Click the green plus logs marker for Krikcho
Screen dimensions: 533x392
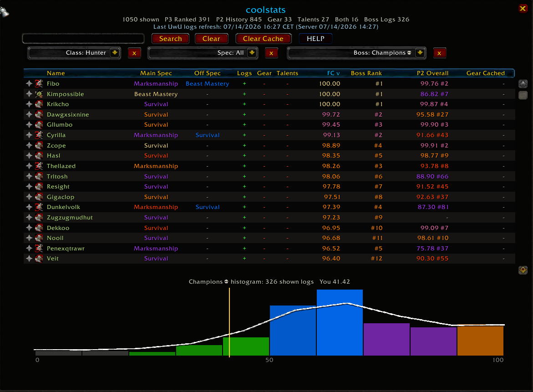pos(244,104)
